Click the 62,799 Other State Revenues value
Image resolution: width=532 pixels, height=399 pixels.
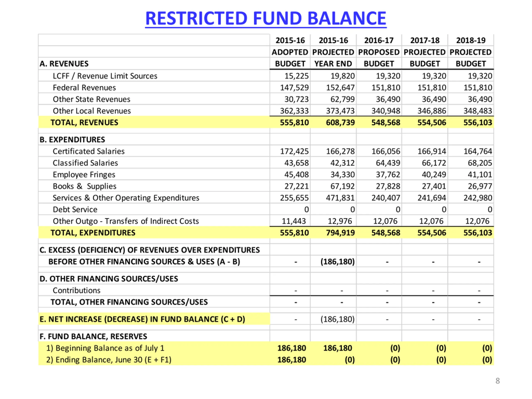point(342,99)
